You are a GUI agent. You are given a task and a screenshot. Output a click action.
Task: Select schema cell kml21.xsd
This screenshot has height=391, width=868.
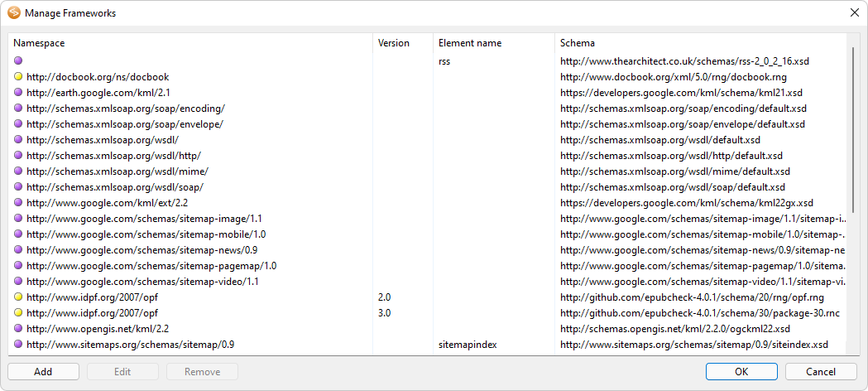tap(682, 93)
